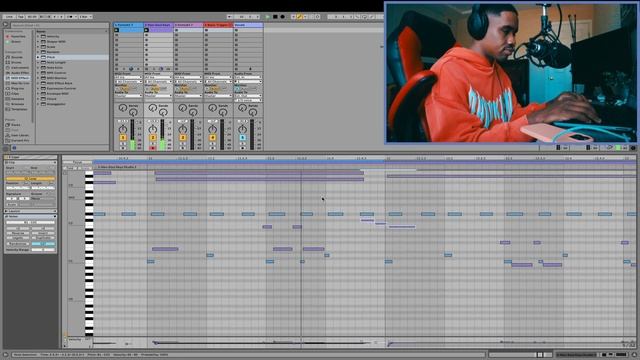Open Packs under browser Places
Image resolution: width=640 pixels, height=360 pixels.
(16, 125)
